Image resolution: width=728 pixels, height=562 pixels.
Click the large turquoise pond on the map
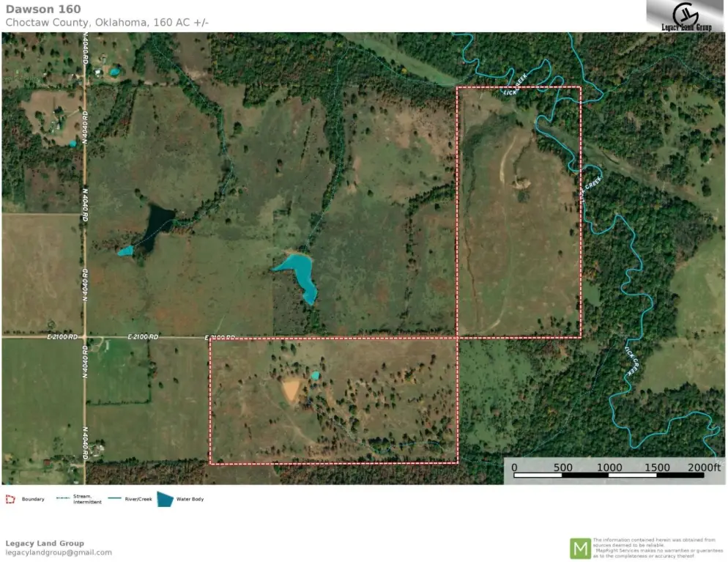click(x=300, y=274)
